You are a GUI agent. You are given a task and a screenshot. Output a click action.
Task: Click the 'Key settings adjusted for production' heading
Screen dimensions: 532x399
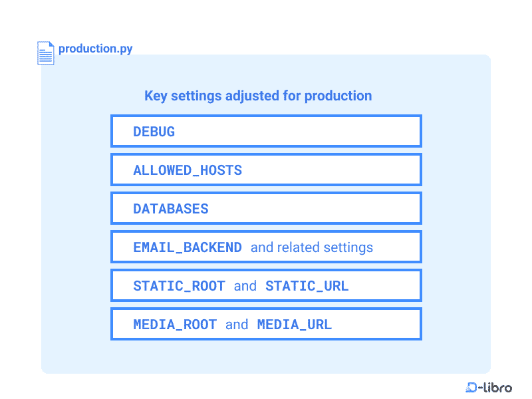(x=258, y=96)
